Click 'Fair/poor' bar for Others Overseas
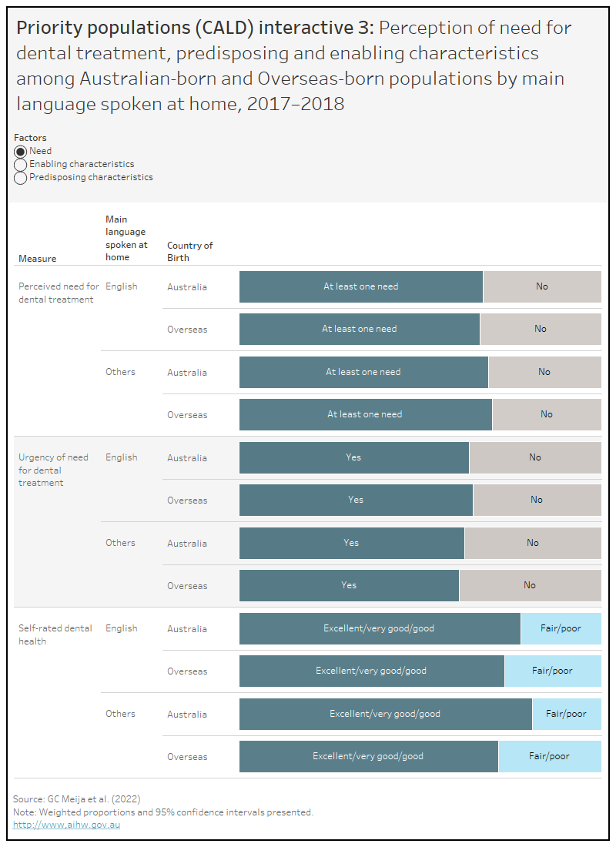 [x=549, y=756]
